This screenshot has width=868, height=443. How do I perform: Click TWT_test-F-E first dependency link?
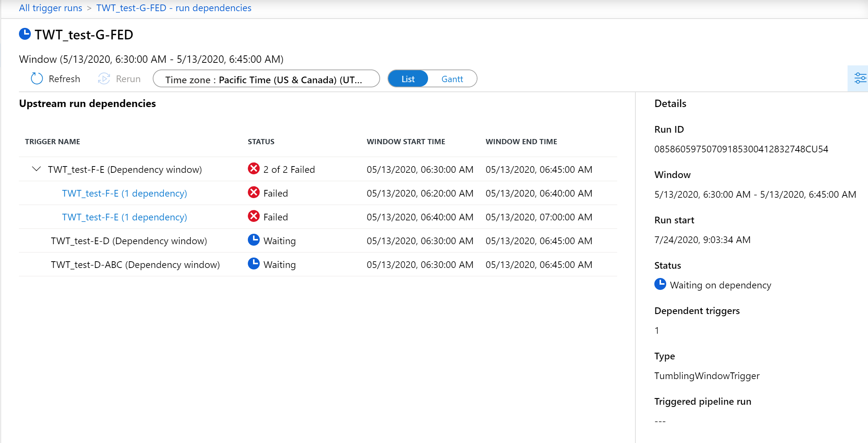click(124, 193)
